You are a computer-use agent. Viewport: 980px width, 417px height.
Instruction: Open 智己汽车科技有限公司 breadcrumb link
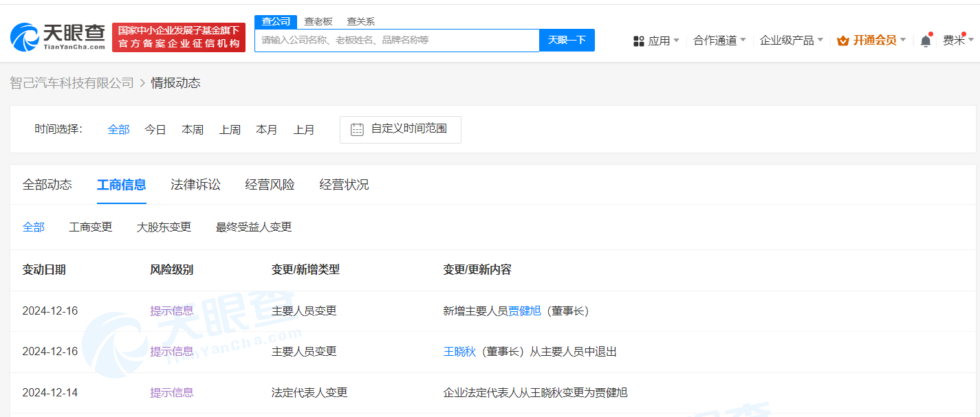pos(72,82)
